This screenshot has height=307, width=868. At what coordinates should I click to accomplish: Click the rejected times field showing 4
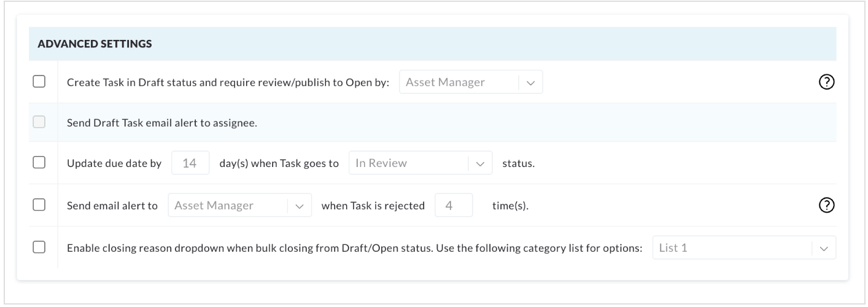454,206
